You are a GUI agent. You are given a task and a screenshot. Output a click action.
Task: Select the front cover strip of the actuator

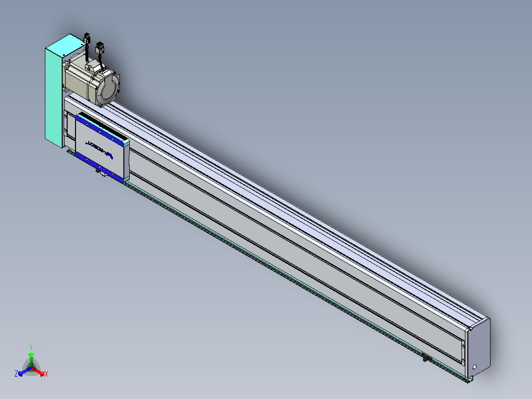265,238
